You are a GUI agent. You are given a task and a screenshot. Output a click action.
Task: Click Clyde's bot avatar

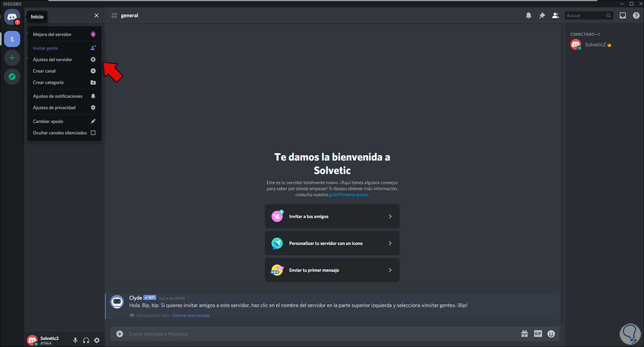[x=117, y=302]
